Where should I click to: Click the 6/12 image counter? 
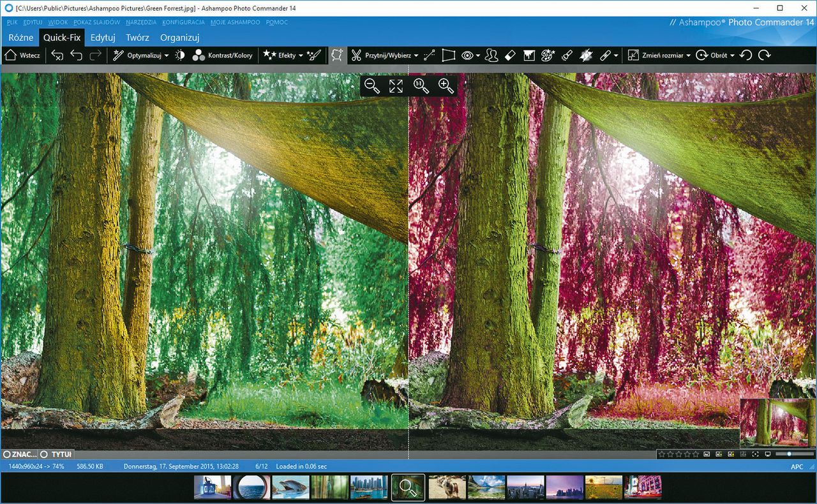(x=261, y=467)
